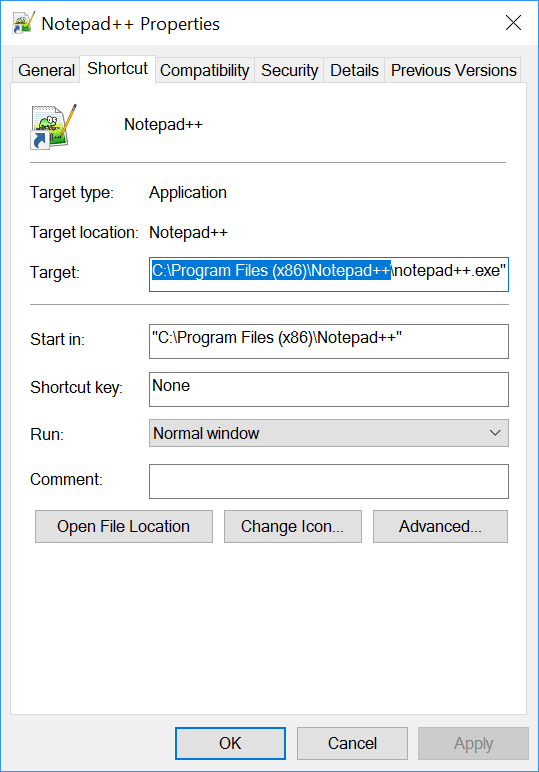Open the Normal window combo box
This screenshot has height=772, width=539.
pos(329,433)
